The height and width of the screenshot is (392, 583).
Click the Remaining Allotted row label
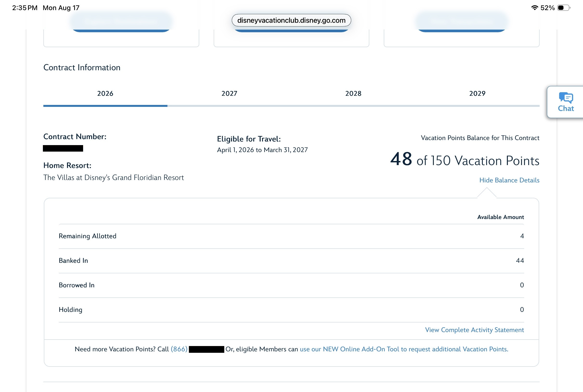tap(88, 236)
